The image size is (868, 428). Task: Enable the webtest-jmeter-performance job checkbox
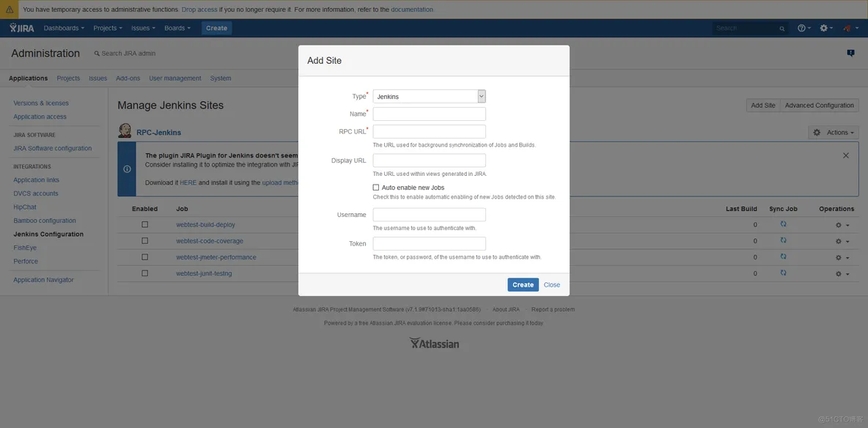point(145,257)
